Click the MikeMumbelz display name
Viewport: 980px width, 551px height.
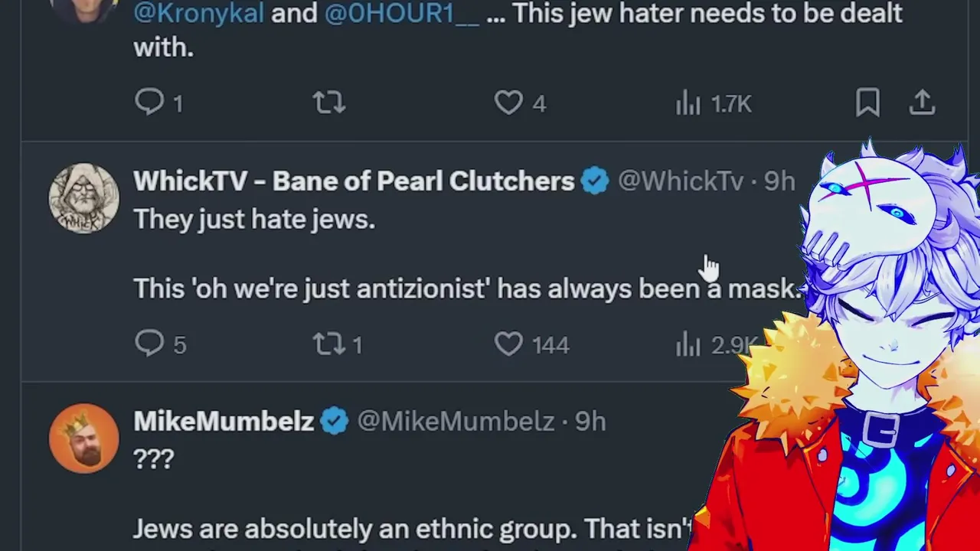tap(224, 422)
